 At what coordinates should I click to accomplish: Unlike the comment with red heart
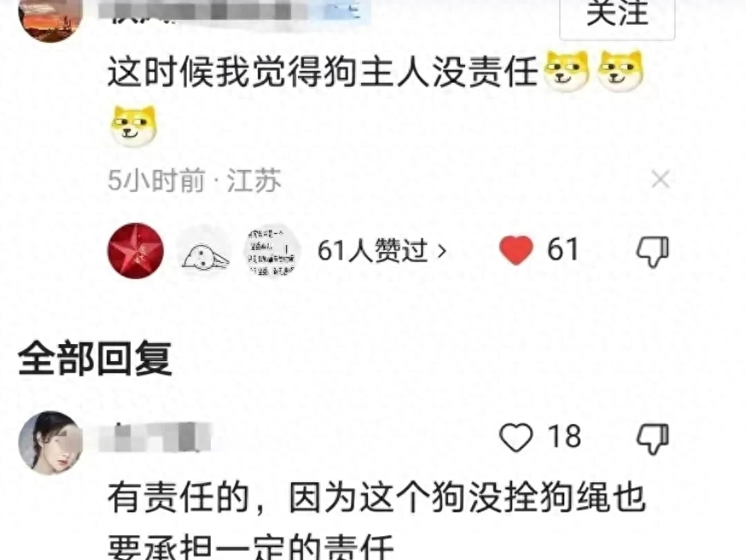(x=516, y=250)
